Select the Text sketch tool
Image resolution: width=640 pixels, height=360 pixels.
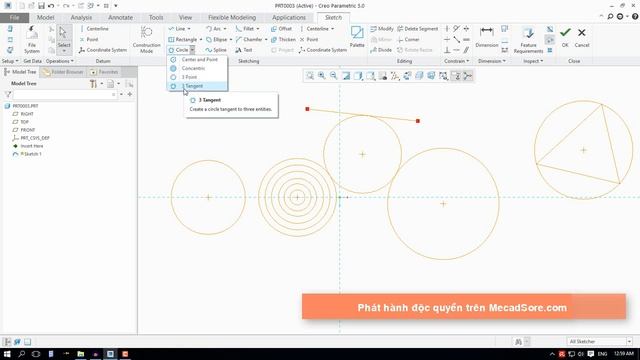[244, 50]
